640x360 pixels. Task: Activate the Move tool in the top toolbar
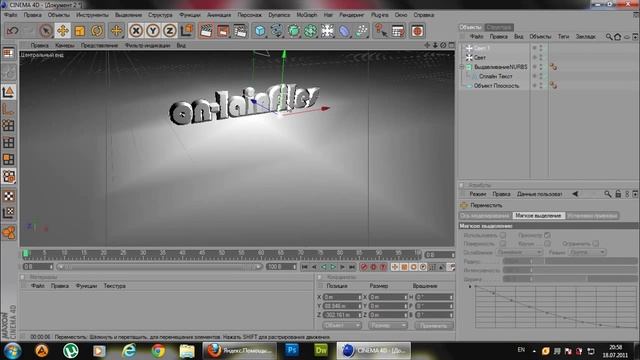62,31
